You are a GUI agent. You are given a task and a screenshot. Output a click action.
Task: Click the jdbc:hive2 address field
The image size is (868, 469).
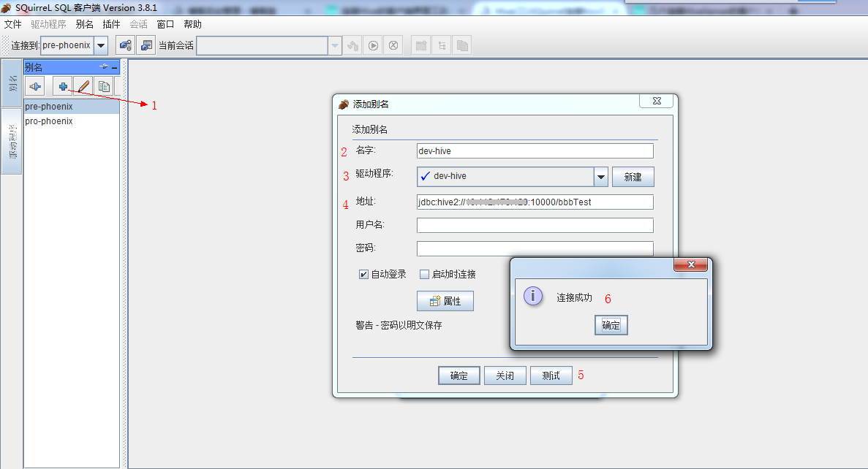click(535, 202)
